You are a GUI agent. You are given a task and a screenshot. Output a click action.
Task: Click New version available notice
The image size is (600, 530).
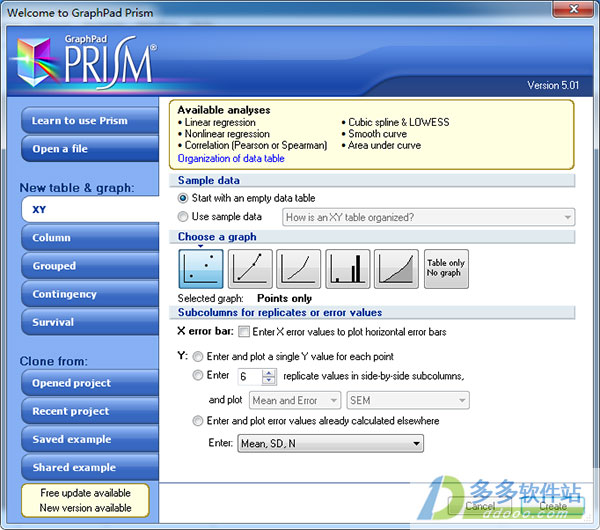(x=85, y=508)
